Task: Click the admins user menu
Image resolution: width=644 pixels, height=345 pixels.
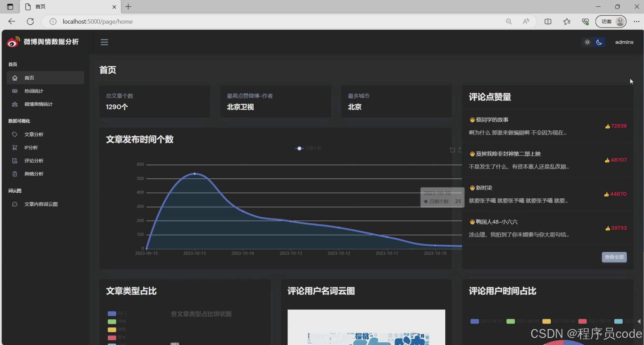Action: click(624, 42)
